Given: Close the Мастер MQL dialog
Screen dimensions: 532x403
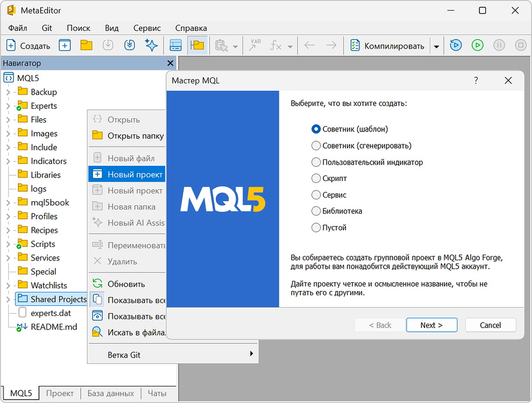Looking at the screenshot, I should pos(508,80).
